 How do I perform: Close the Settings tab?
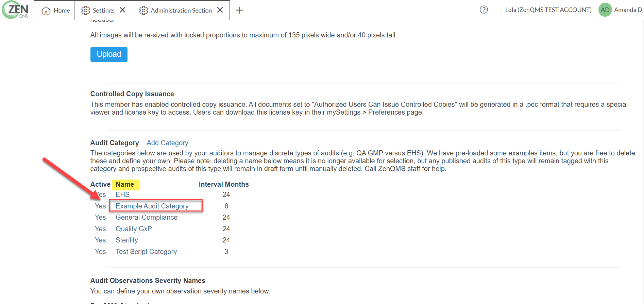tap(123, 10)
